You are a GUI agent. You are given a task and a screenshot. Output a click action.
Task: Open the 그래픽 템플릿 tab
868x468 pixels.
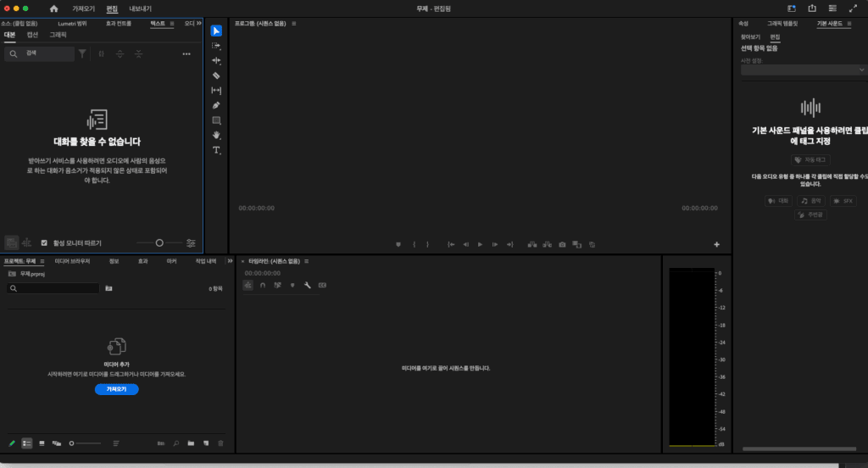point(782,23)
